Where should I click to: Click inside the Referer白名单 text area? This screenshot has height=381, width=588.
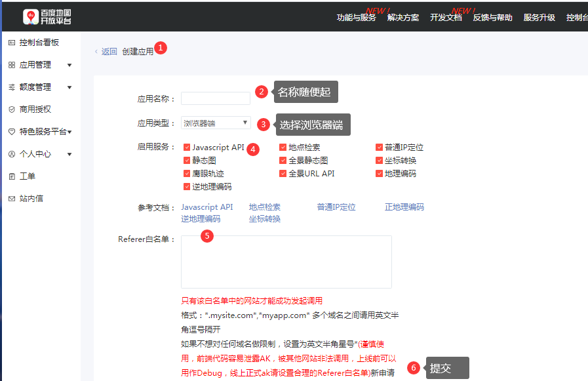pyautogui.click(x=285, y=262)
